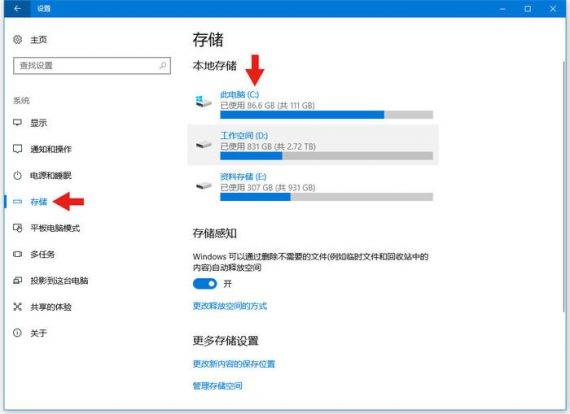
Task: Click the 更改释放空间的方式 link
Action: click(x=230, y=306)
